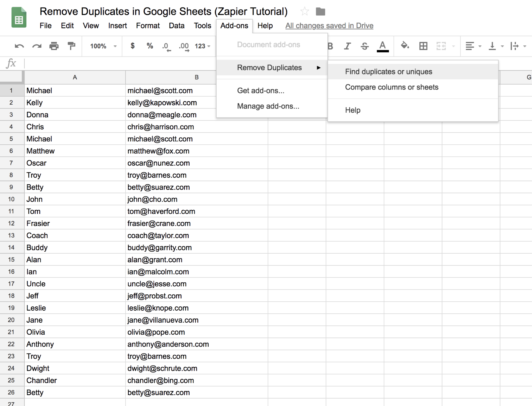Select Find duplicates or uniques option
The image size is (532, 406).
(388, 71)
